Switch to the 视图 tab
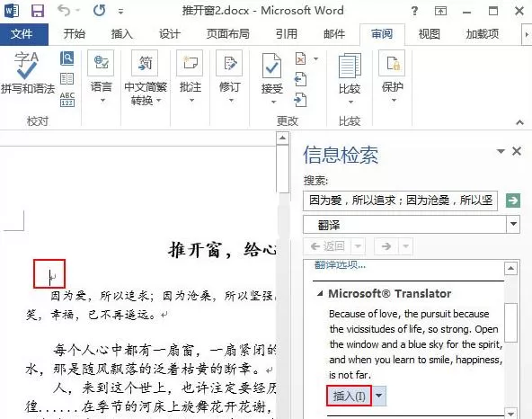 click(430, 34)
